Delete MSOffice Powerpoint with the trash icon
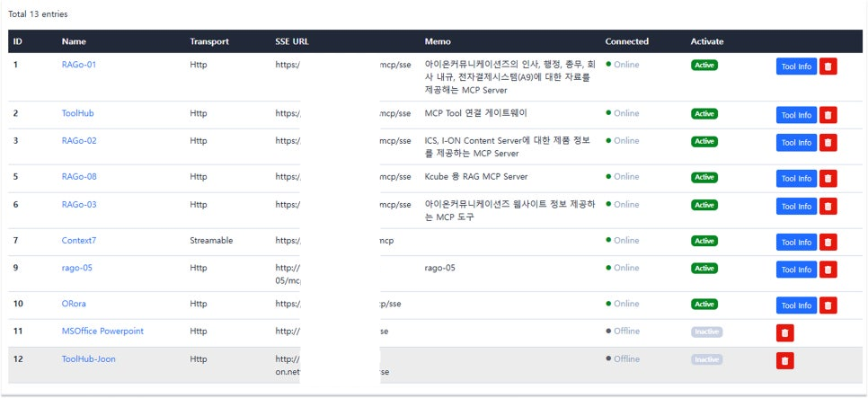868x398 pixels. [785, 332]
